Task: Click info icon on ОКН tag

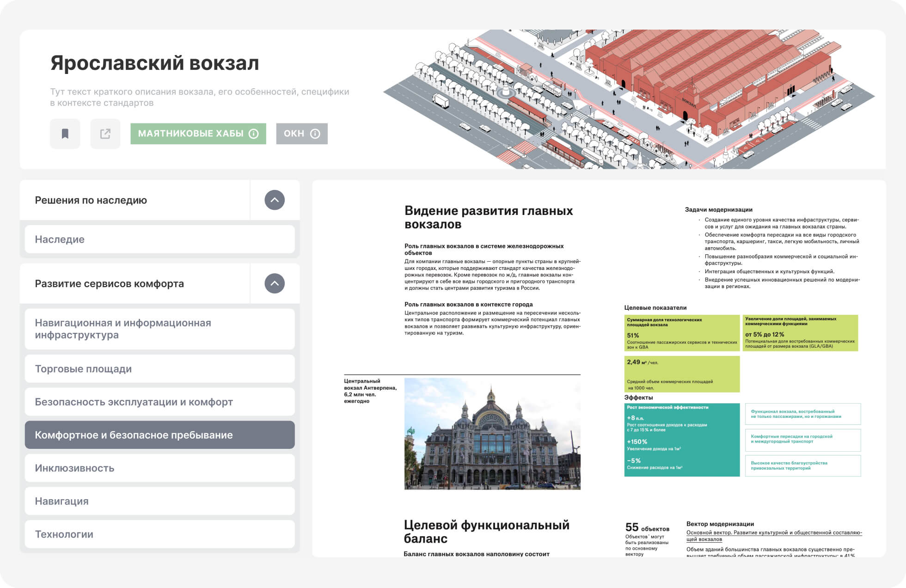Action: coord(315,134)
